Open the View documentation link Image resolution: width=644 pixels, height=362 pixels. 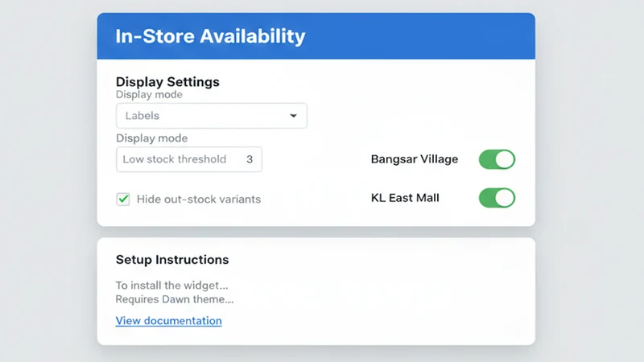click(169, 320)
